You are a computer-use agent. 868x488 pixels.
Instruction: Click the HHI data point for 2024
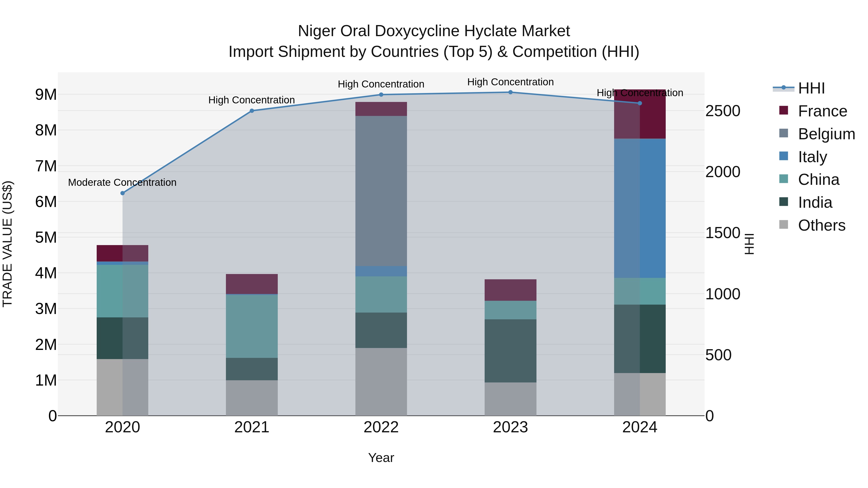pos(640,103)
